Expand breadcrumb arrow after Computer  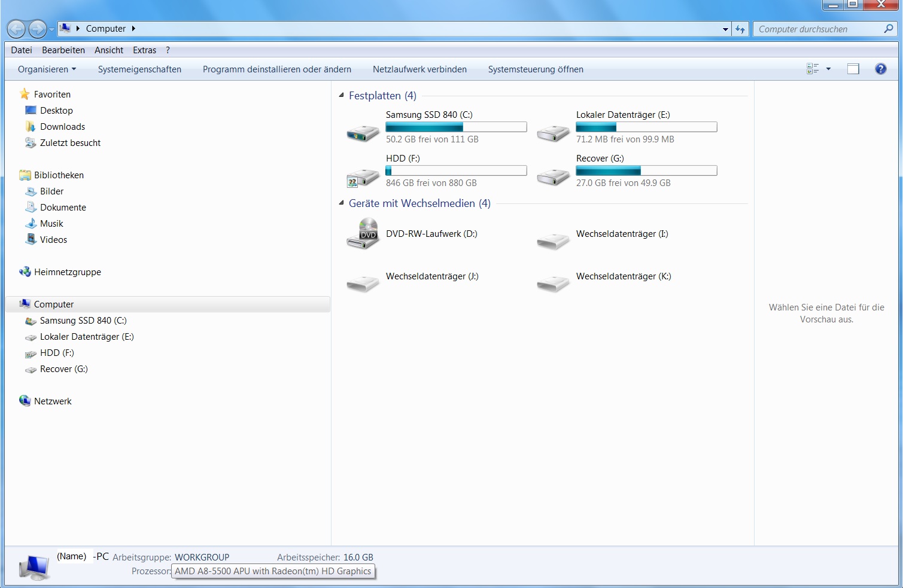click(x=133, y=29)
